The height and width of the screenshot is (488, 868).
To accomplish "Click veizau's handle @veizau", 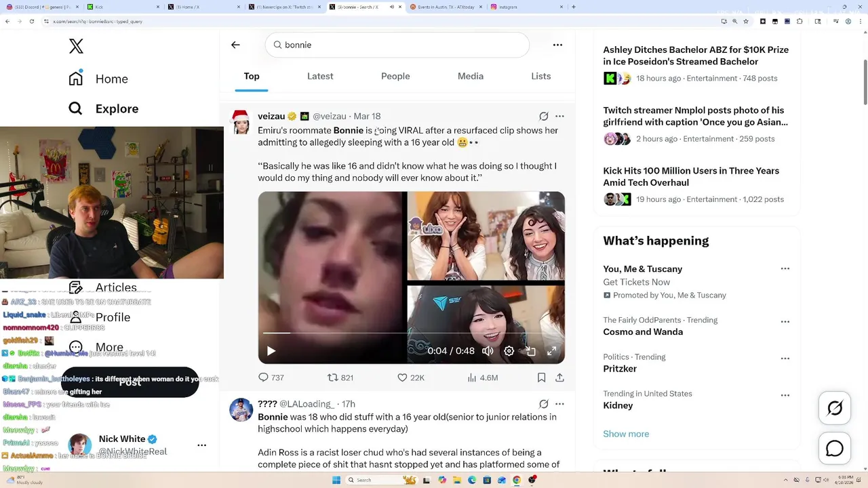I will [329, 116].
